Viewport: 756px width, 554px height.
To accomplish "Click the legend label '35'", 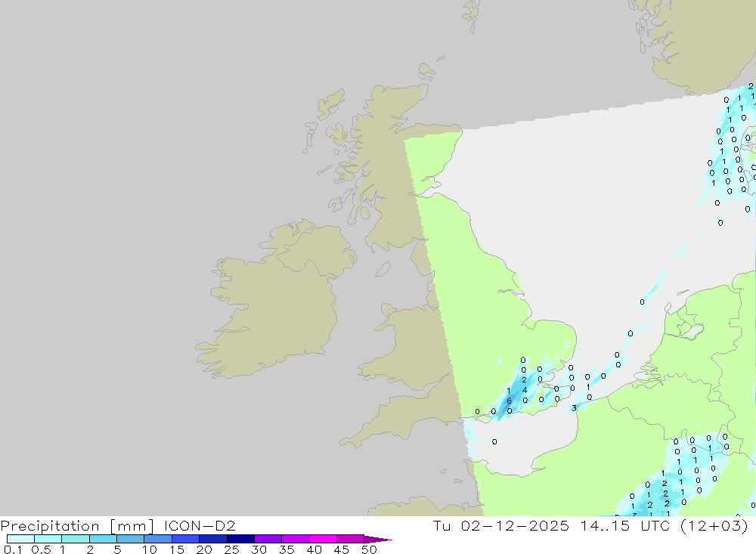I will point(287,549).
